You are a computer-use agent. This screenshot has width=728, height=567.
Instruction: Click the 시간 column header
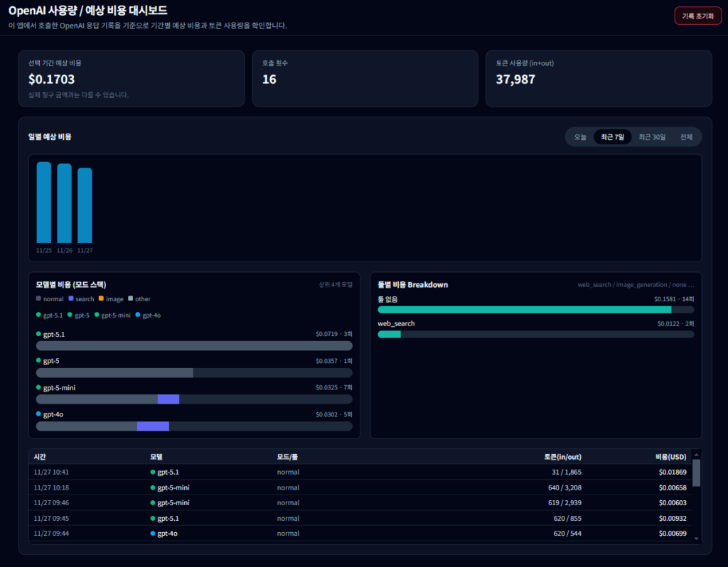(40, 457)
